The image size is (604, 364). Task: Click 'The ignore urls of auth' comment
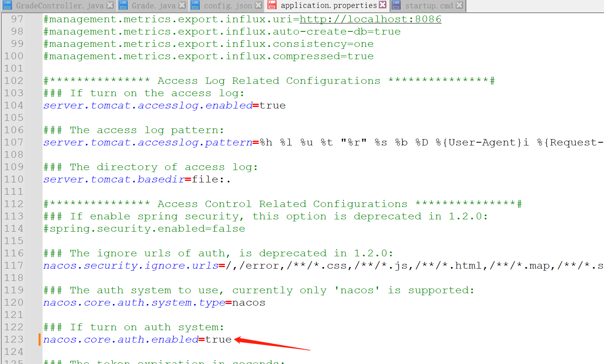pos(218,253)
